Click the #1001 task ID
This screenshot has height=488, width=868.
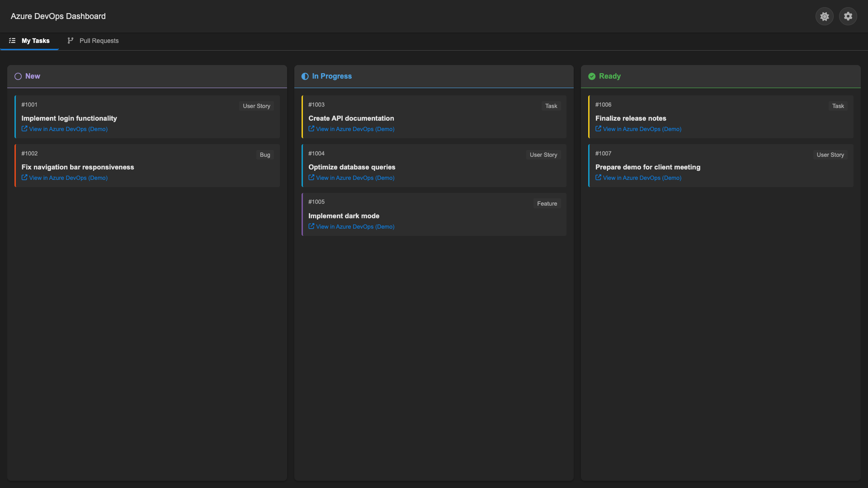click(x=29, y=105)
